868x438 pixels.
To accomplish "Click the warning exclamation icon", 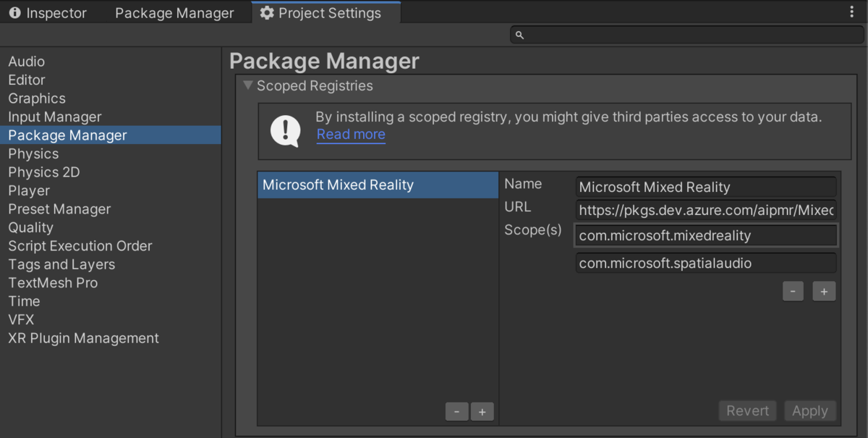I will pos(285,131).
